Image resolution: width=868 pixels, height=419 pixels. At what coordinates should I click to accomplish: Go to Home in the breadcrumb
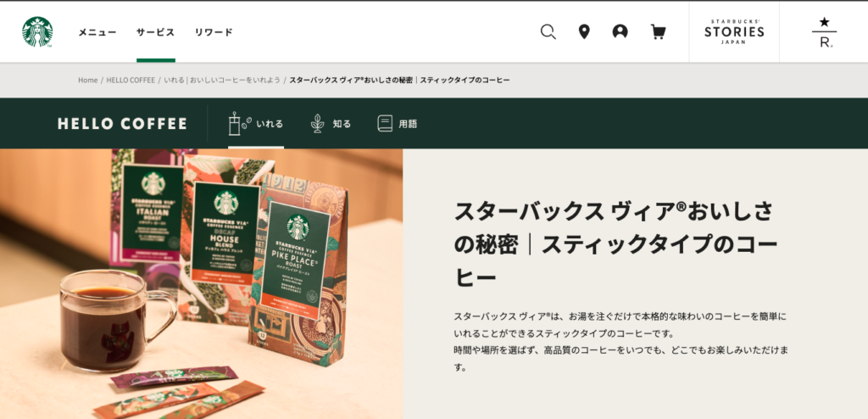tap(87, 81)
